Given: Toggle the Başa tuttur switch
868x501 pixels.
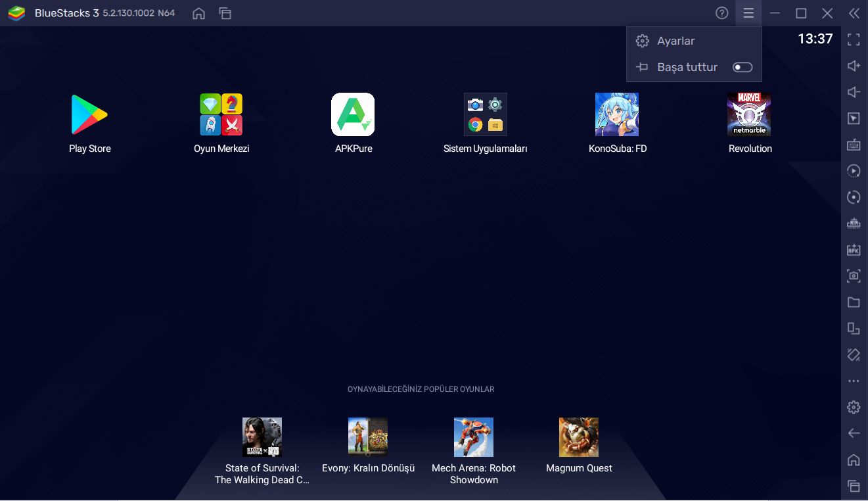Looking at the screenshot, I should point(742,67).
